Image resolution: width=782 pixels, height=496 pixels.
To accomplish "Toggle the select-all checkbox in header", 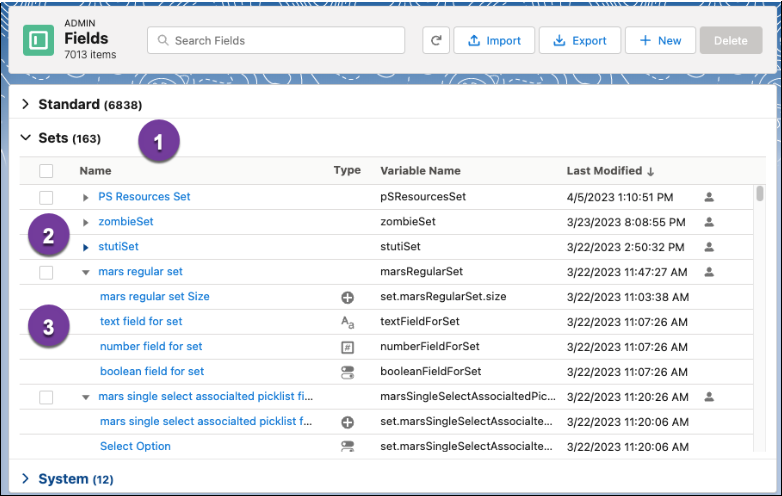I will point(46,171).
